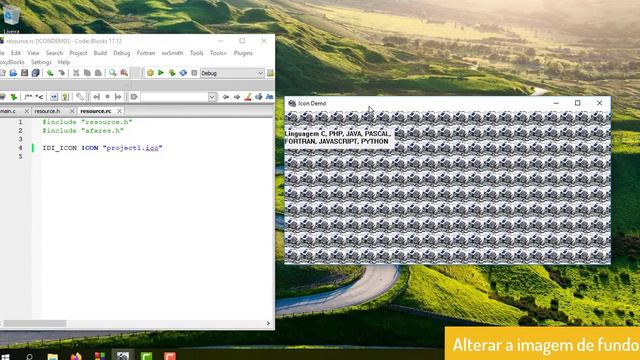The height and width of the screenshot is (360, 640).
Task: Click the Redo arrow icon
Action: pos(62,73)
